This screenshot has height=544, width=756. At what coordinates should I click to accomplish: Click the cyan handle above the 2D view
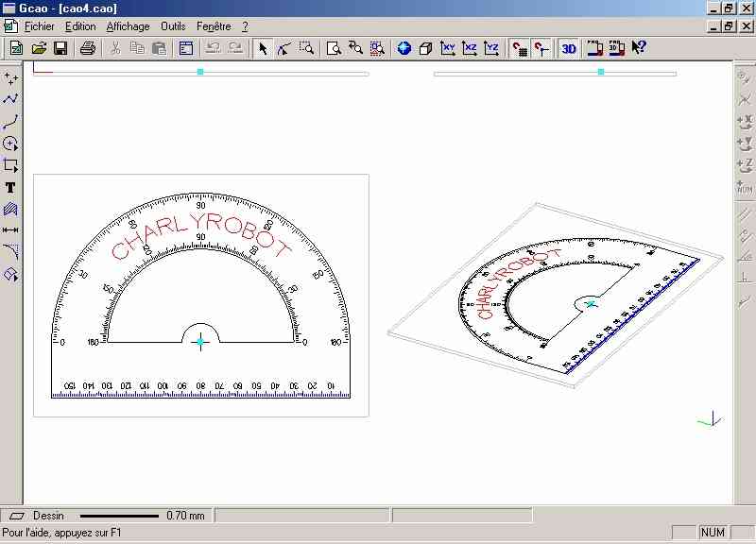pyautogui.click(x=200, y=72)
